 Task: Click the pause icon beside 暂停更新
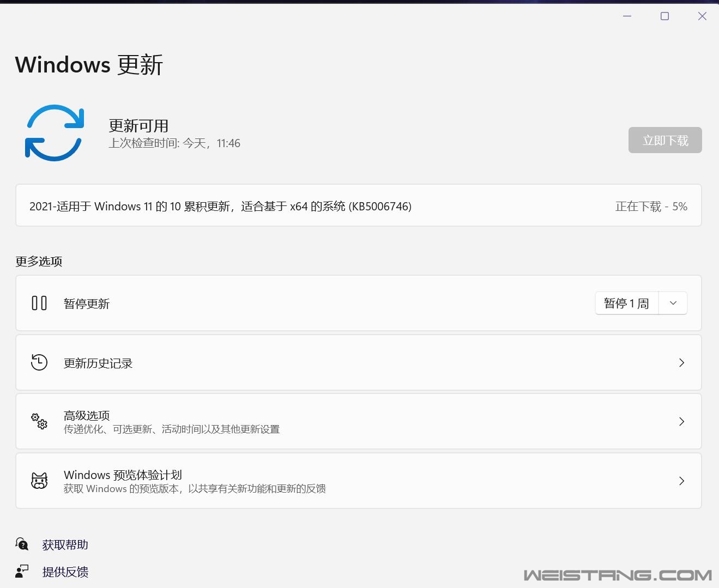[x=39, y=303]
